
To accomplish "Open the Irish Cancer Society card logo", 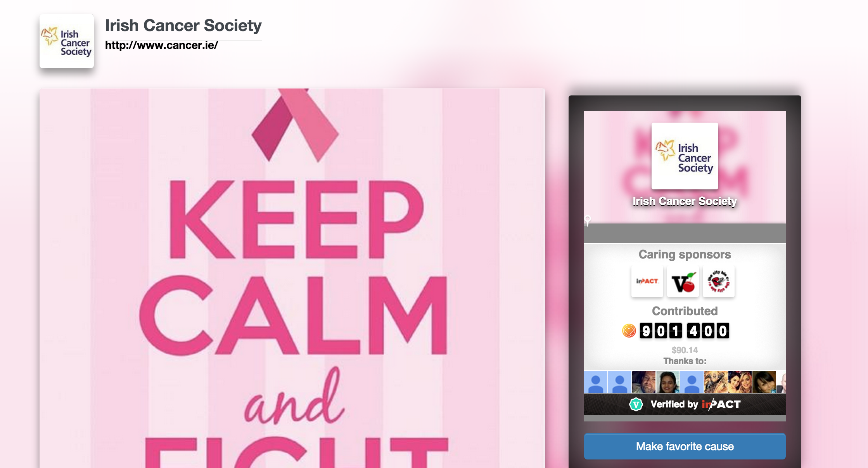I will 685,156.
